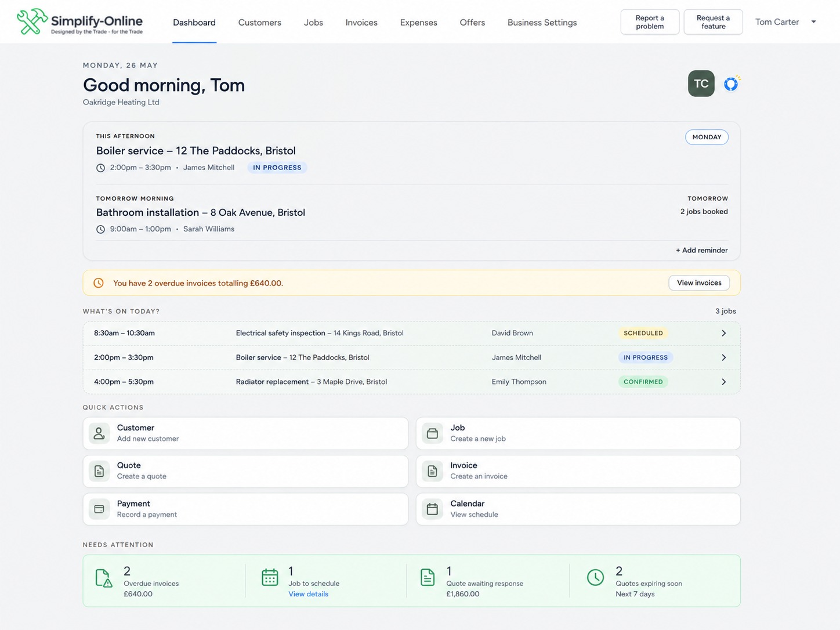Click the 8:30am – 10:30am time cell
Viewport: 840px width, 630px height.
[x=124, y=333]
